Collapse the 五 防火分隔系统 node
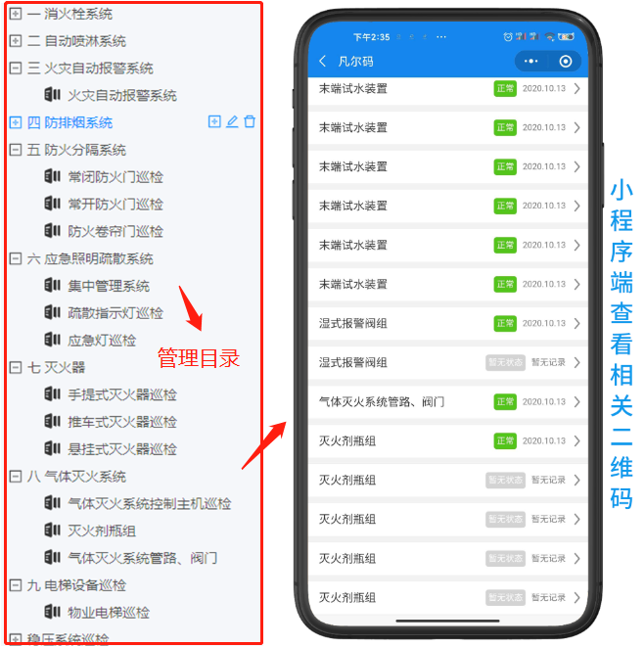Screen dimensions: 644x646 [x=16, y=150]
